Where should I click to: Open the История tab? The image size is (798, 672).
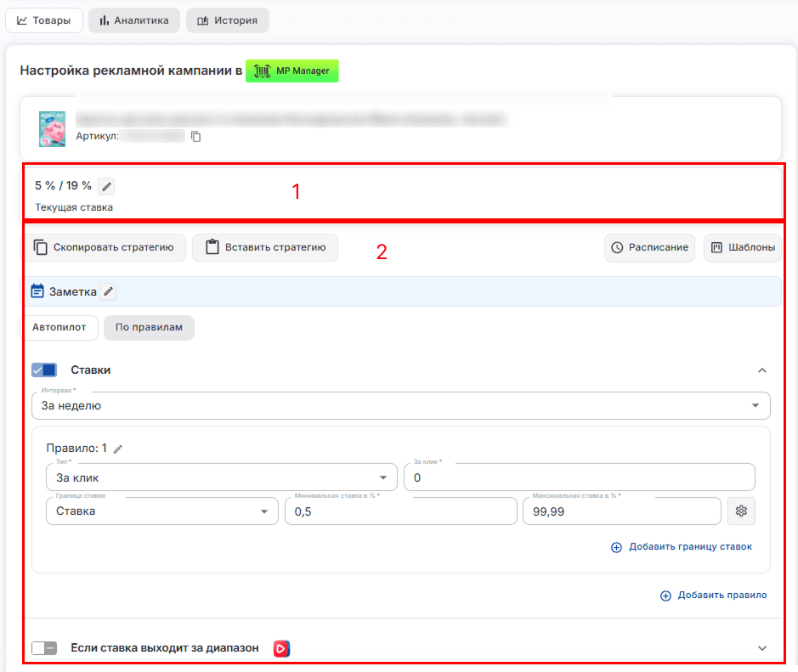click(x=228, y=20)
